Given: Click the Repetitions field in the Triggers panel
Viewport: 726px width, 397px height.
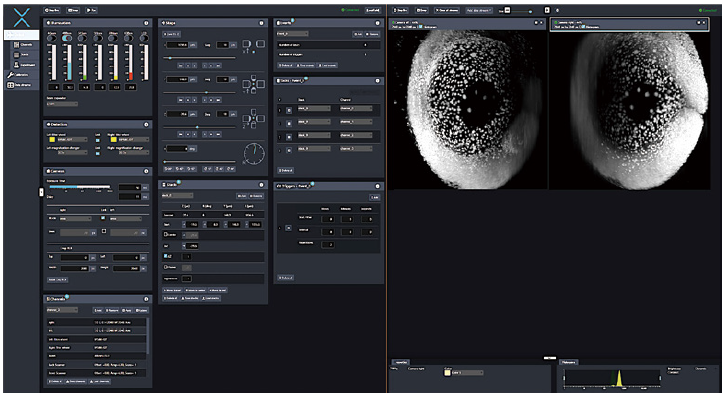Looking at the screenshot, I should 328,244.
